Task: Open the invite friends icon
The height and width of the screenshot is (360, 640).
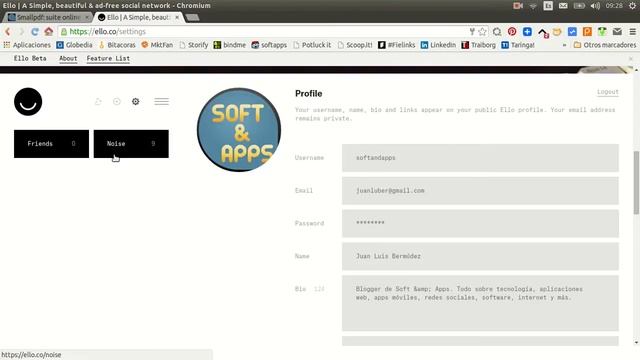Action: (x=98, y=102)
